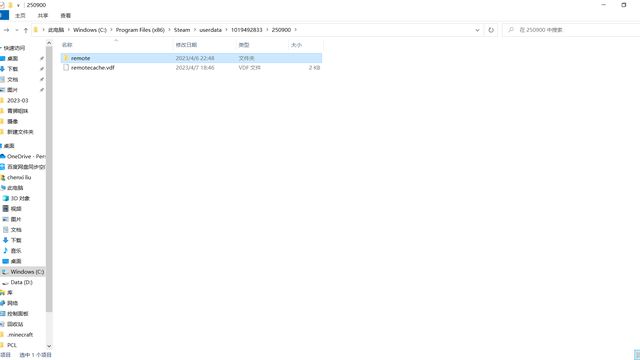This screenshot has width=640, height=360.
Task: Open 控制面板 Control Panel in sidebar
Action: pyautogui.click(x=18, y=314)
